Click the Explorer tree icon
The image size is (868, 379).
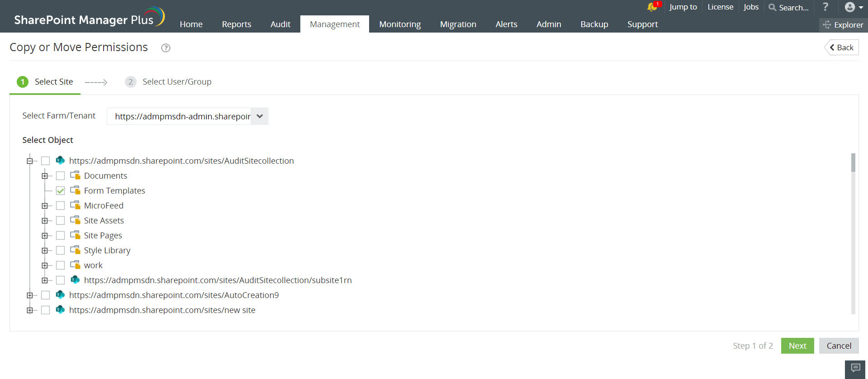[827, 25]
